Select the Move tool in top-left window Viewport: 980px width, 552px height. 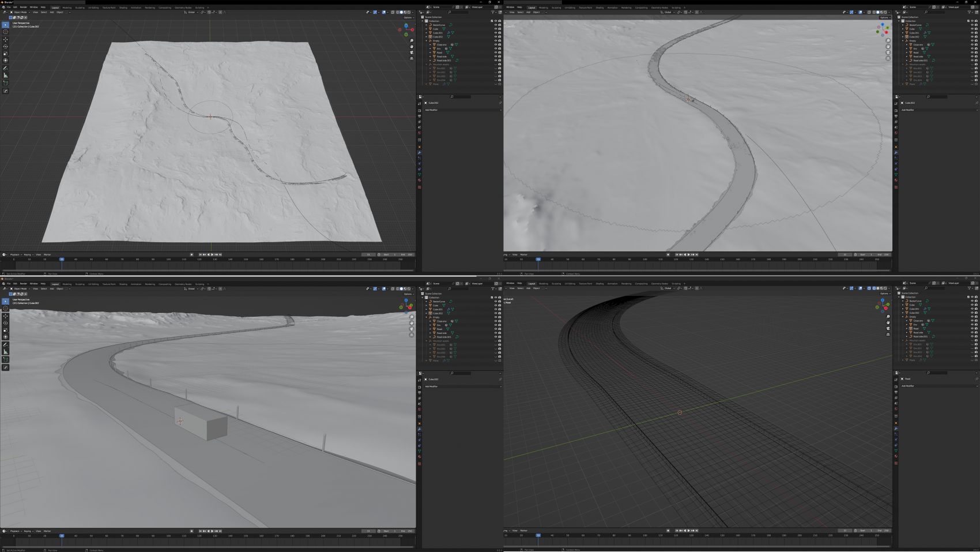pyautogui.click(x=6, y=39)
